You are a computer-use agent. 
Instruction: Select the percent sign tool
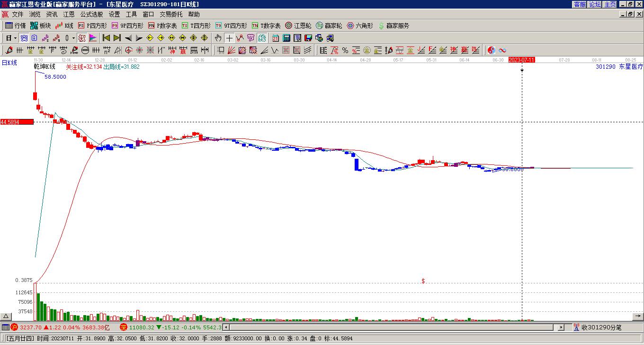coord(345,50)
